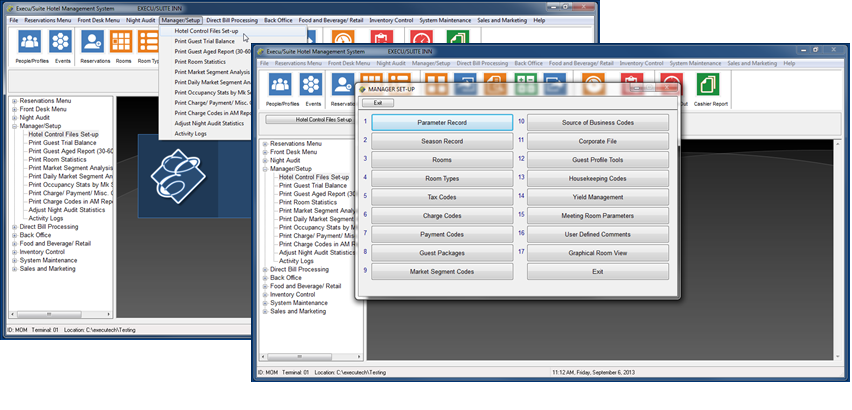Click Payment Codes button
The width and height of the screenshot is (852, 410).
point(442,235)
